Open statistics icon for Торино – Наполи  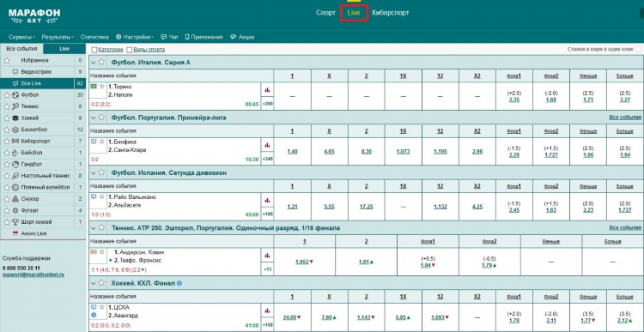[267, 89]
